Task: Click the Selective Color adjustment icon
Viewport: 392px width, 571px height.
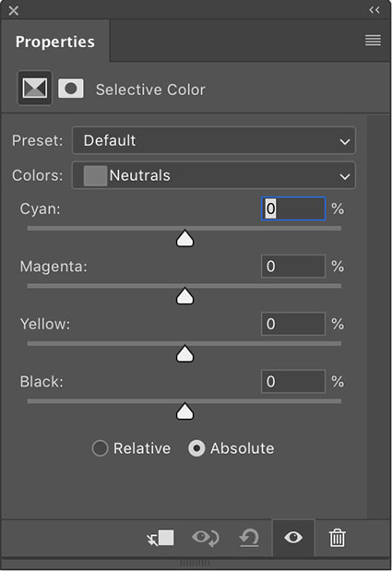Action: click(35, 89)
